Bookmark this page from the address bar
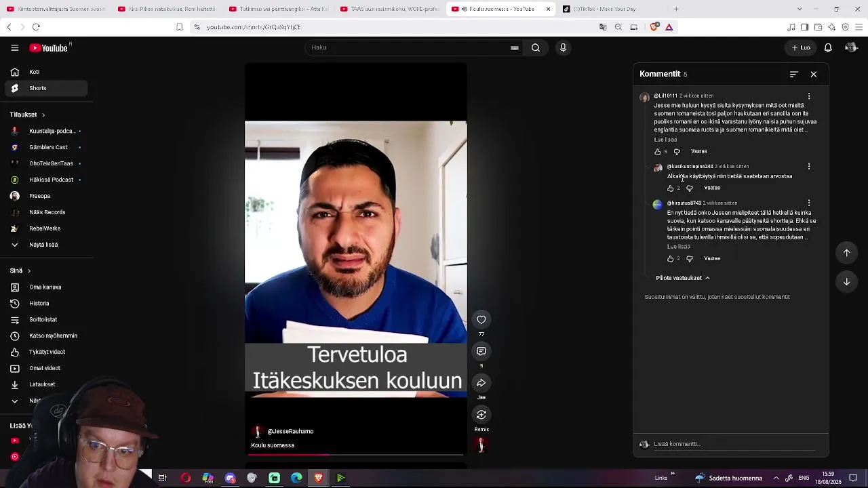 179,27
